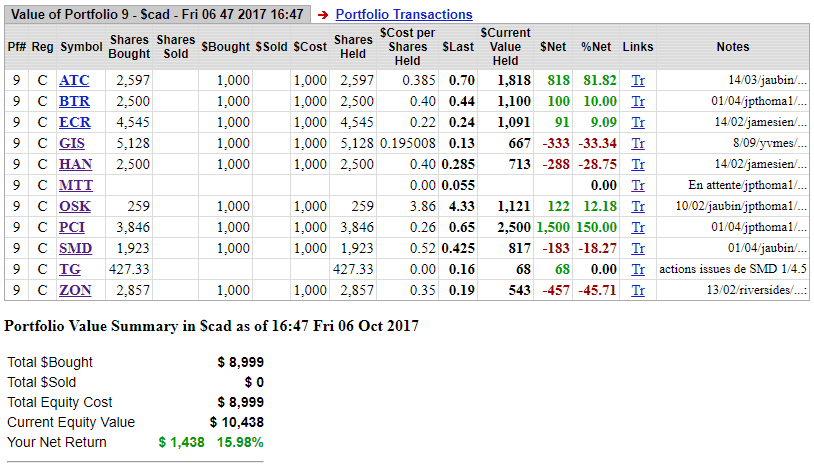
Task: Open the SMD stock symbol
Action: (x=75, y=248)
